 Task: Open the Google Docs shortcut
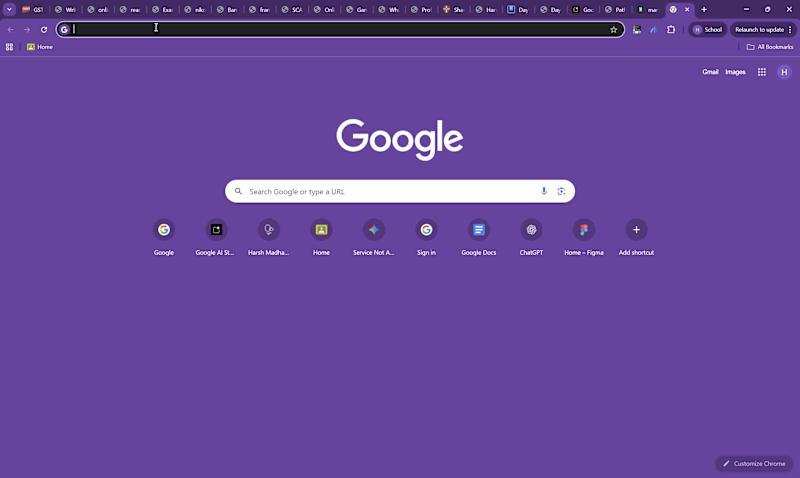[479, 237]
